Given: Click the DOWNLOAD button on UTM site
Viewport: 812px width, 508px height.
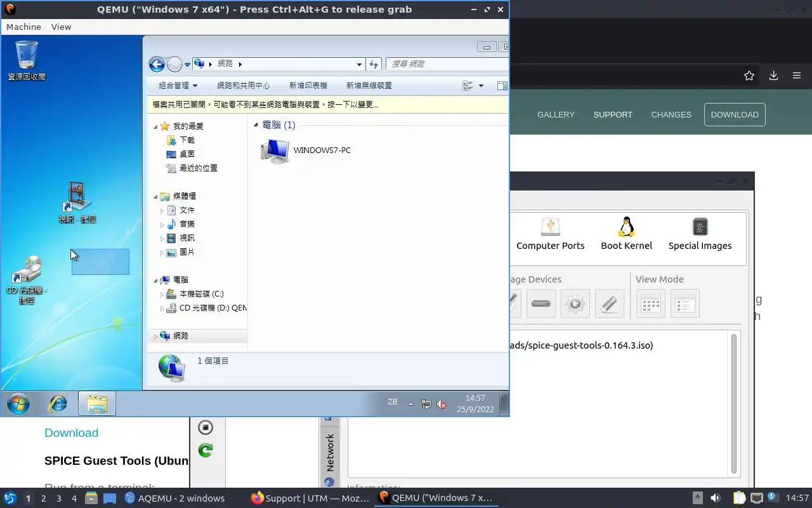Looking at the screenshot, I should [x=735, y=115].
